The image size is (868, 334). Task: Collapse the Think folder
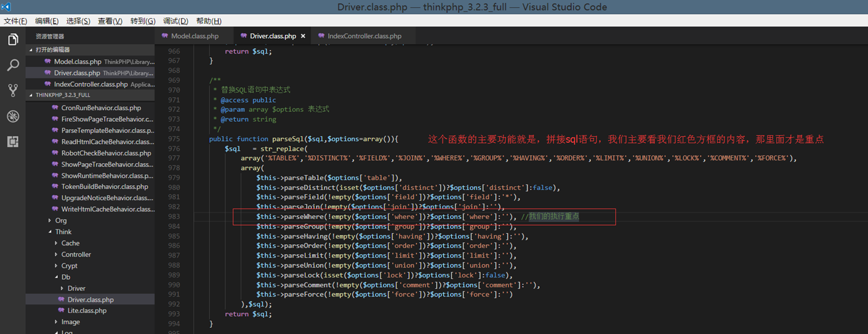tap(63, 232)
